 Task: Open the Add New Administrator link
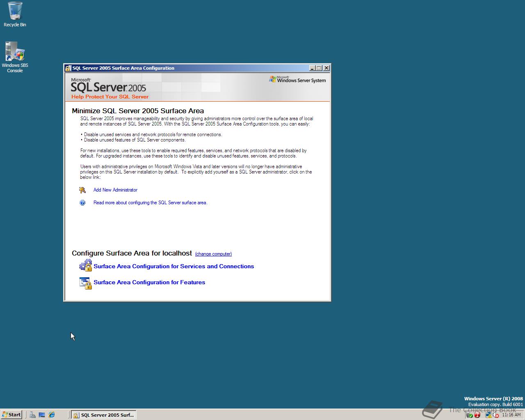tap(115, 190)
